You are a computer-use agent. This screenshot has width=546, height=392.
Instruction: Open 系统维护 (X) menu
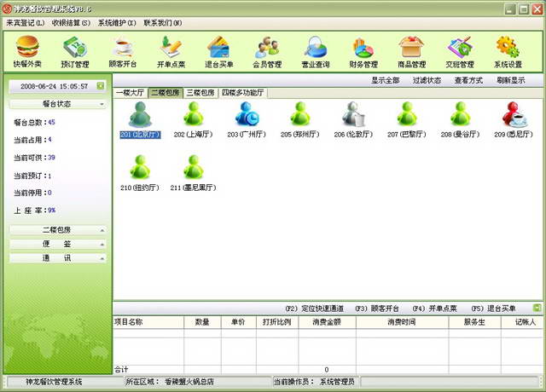pos(117,23)
